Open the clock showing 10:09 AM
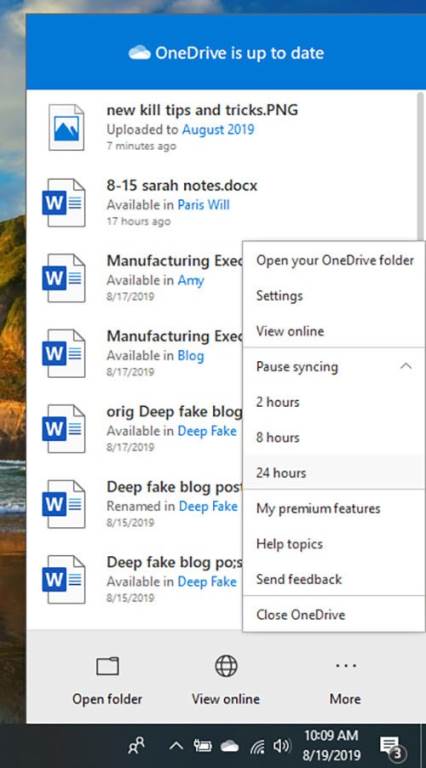This screenshot has height=768, width=426. [x=331, y=746]
